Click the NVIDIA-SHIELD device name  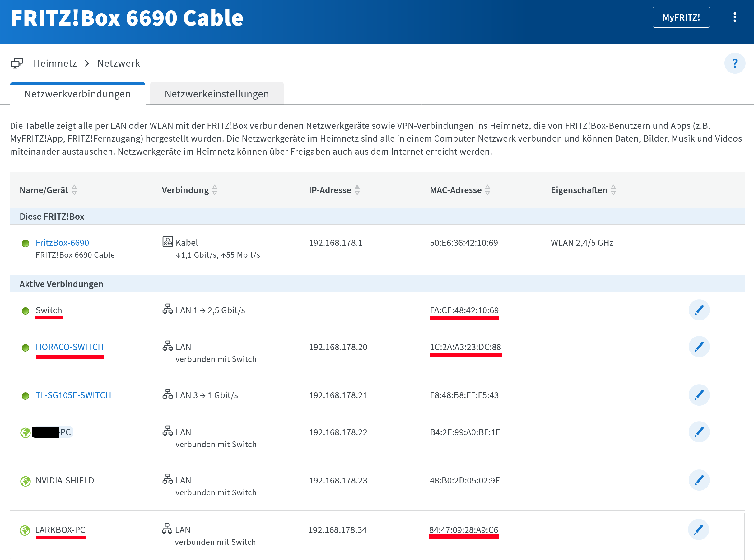[x=65, y=481]
